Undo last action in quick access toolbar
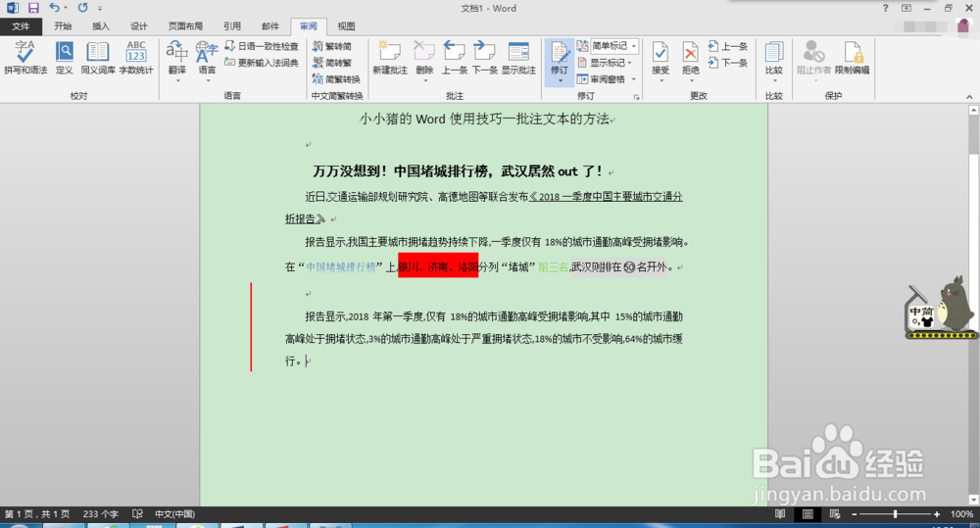 click(54, 8)
